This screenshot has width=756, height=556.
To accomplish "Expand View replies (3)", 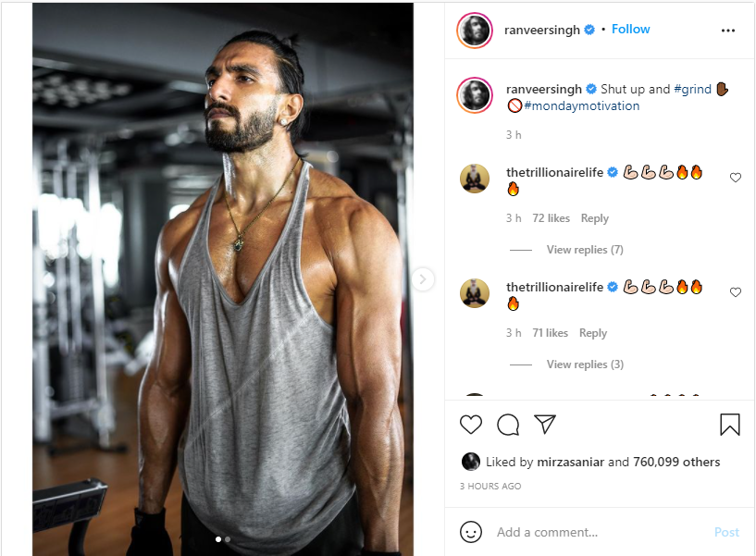I will tap(585, 364).
